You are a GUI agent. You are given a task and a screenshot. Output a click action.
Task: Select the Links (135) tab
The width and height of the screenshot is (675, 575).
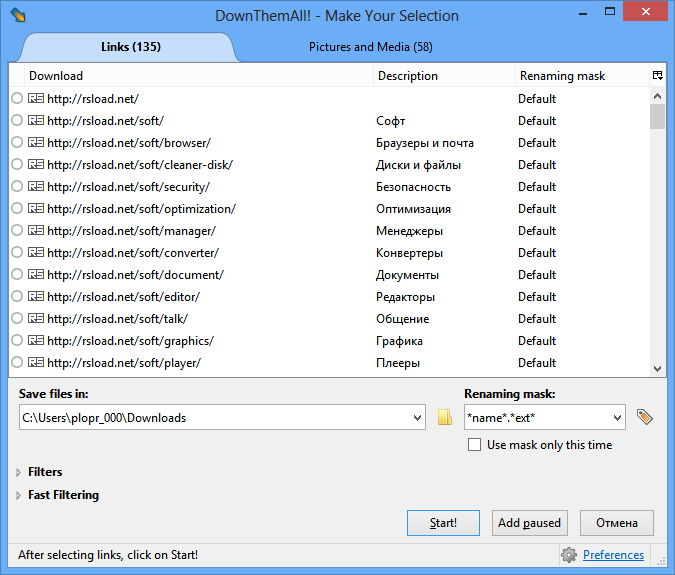tap(131, 47)
